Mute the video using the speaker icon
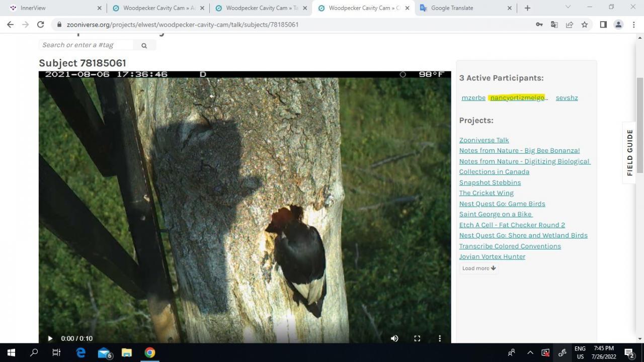Image resolution: width=644 pixels, height=362 pixels. (x=394, y=338)
